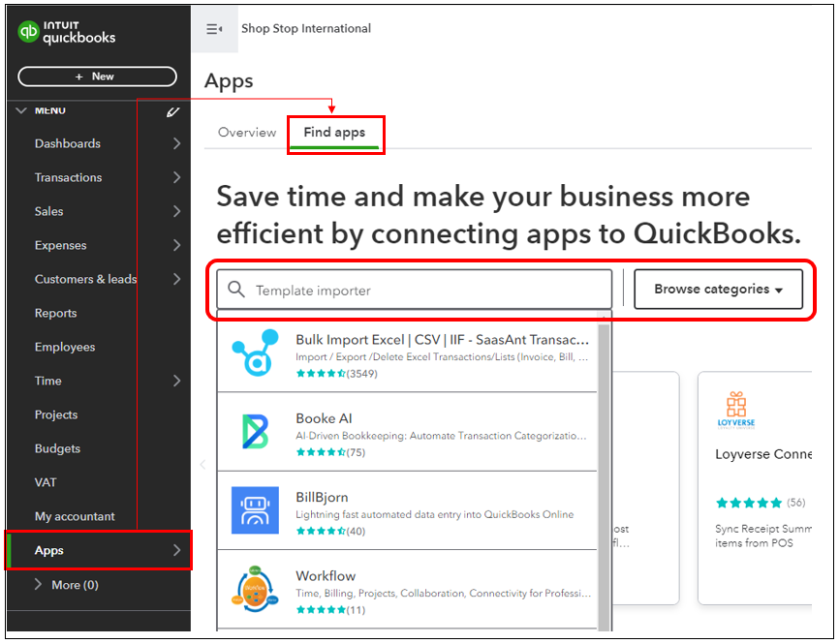Click the Workflow description text
Viewport: 839px width, 644px height.
pyautogui.click(x=443, y=593)
